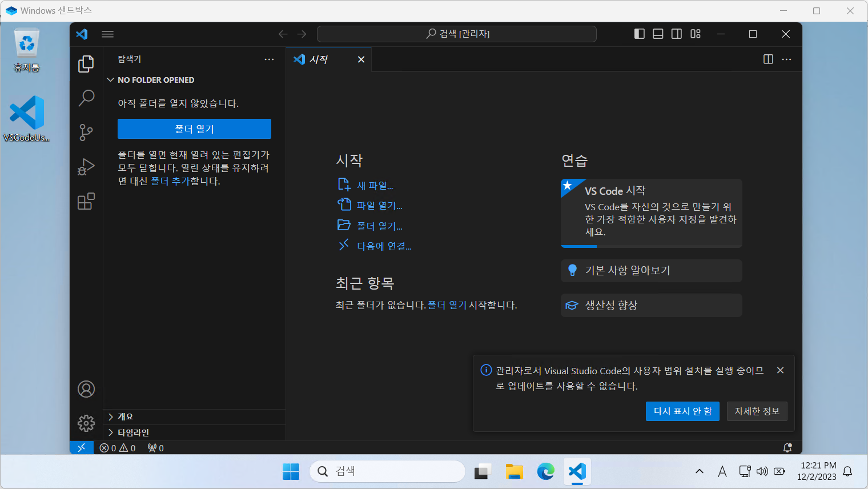Select the 시작 editor tab

(x=328, y=59)
